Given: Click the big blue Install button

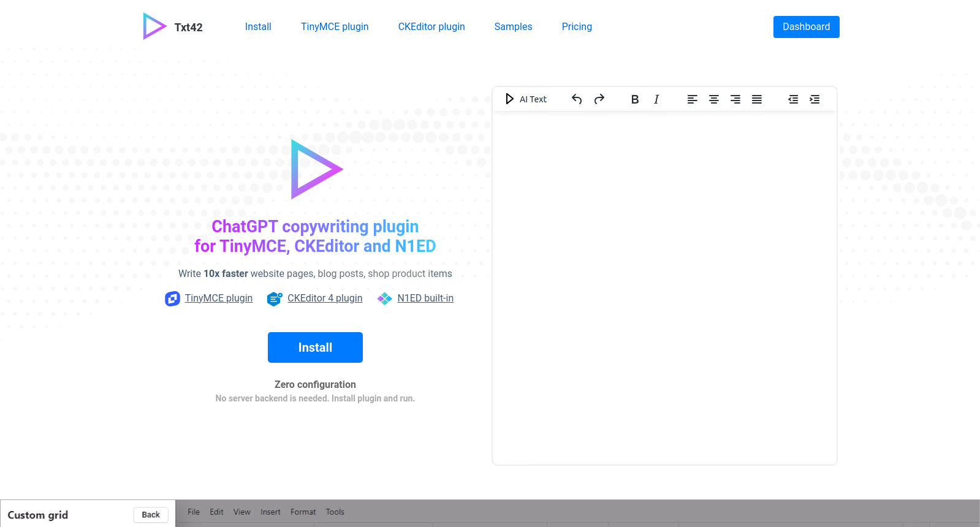Looking at the screenshot, I should point(315,347).
